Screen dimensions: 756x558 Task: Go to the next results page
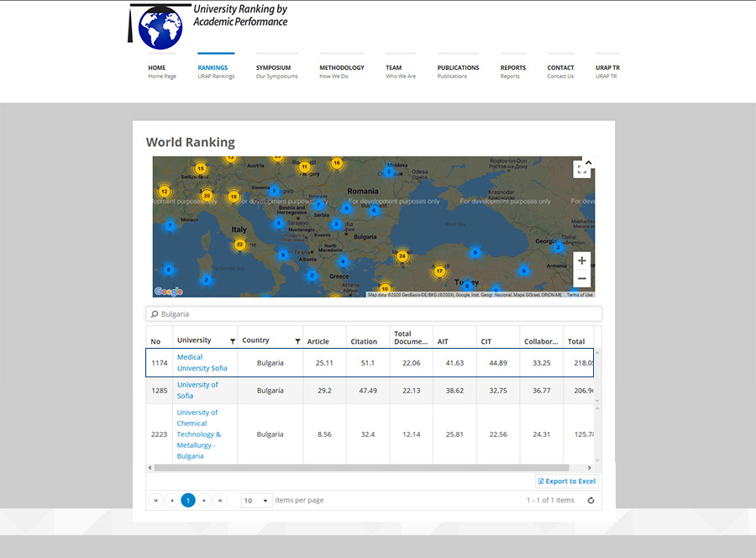coord(204,500)
